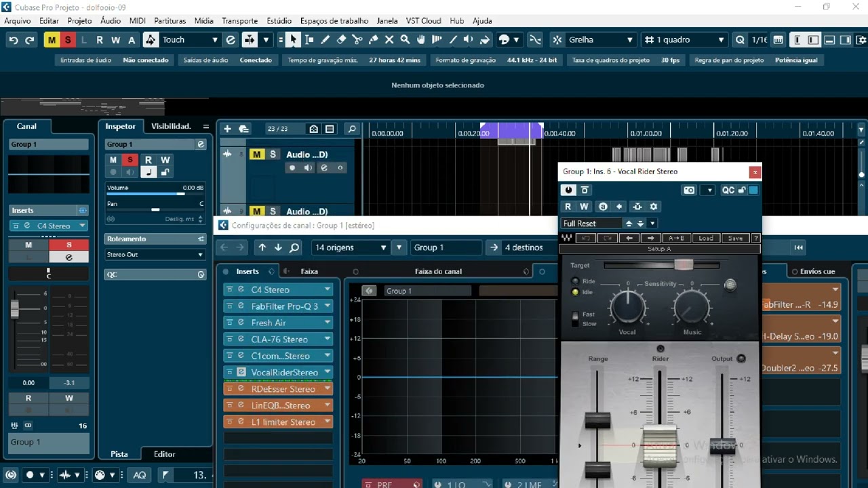This screenshot has width=868, height=488.
Task: Toggle the Vocal Rider plug-in power button
Action: [x=568, y=190]
